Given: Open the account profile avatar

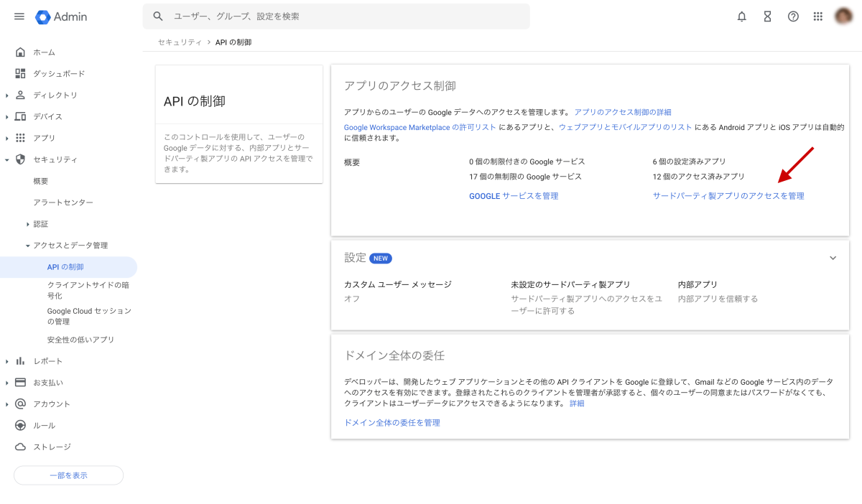Looking at the screenshot, I should [x=843, y=17].
